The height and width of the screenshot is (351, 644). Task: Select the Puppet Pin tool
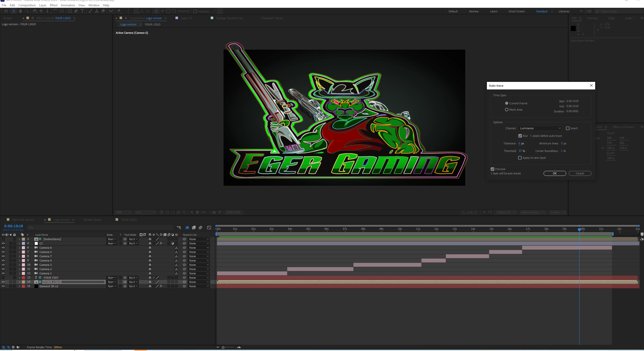pyautogui.click(x=119, y=11)
